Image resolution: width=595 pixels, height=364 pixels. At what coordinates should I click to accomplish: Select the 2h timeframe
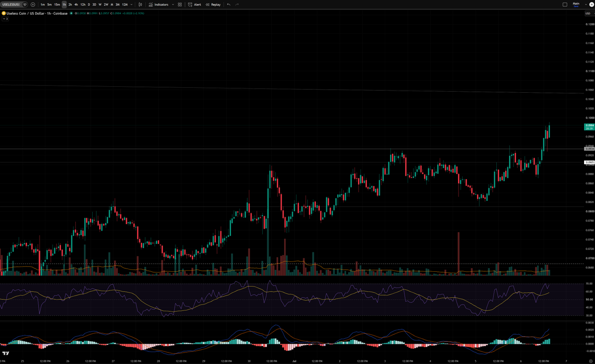tap(70, 4)
